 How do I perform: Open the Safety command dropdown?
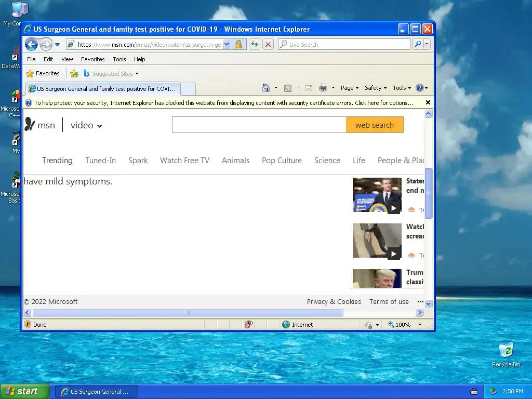click(x=376, y=88)
